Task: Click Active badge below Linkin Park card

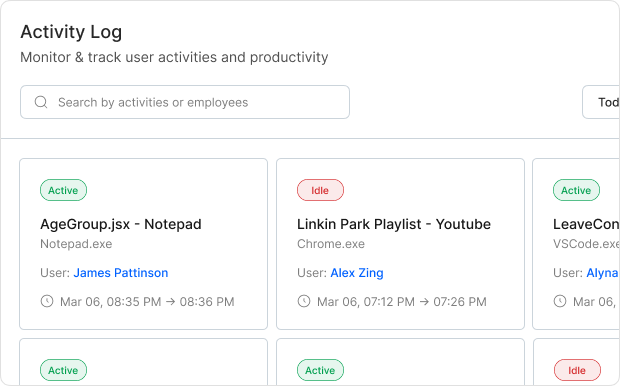Action: (x=320, y=370)
